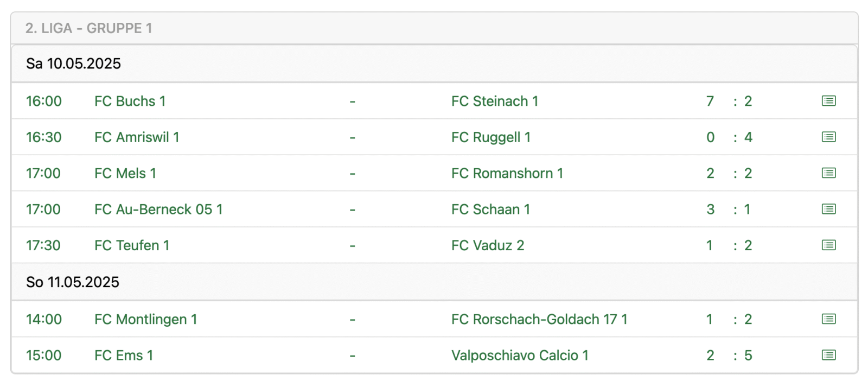This screenshot has width=868, height=387.
Task: Click on FC Romanshorn 1
Action: click(x=507, y=173)
